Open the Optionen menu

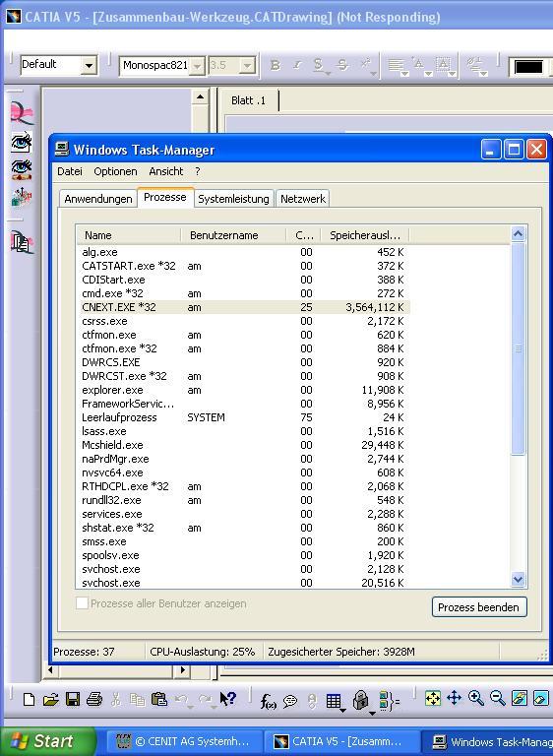click(x=115, y=171)
